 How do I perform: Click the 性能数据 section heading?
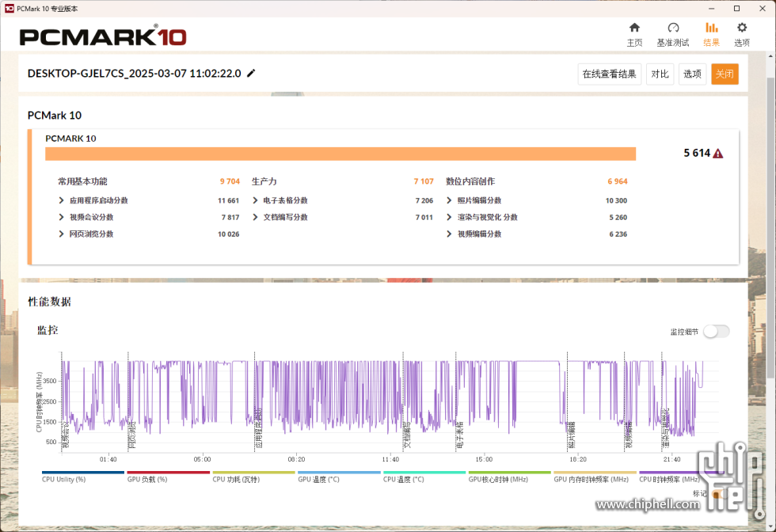click(49, 302)
